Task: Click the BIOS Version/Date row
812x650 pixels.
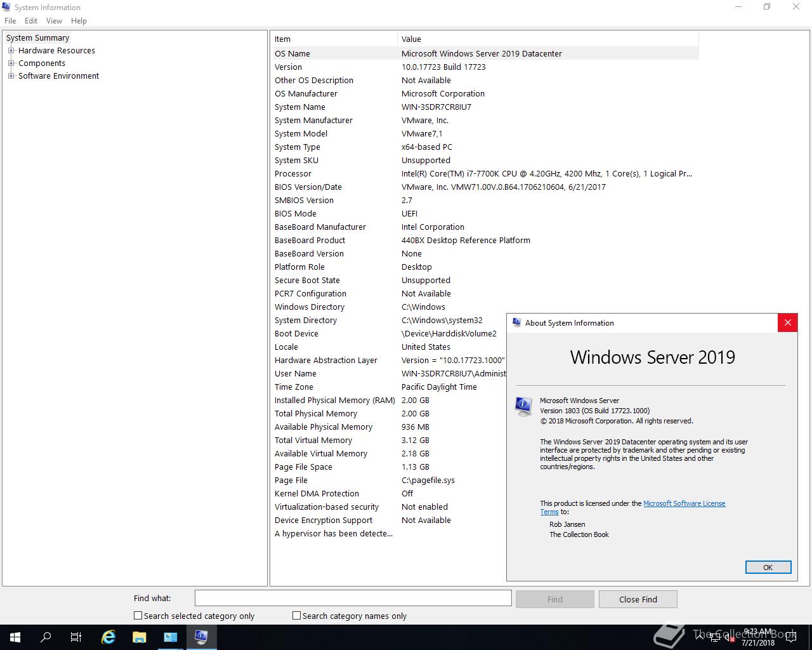Action: pos(485,187)
